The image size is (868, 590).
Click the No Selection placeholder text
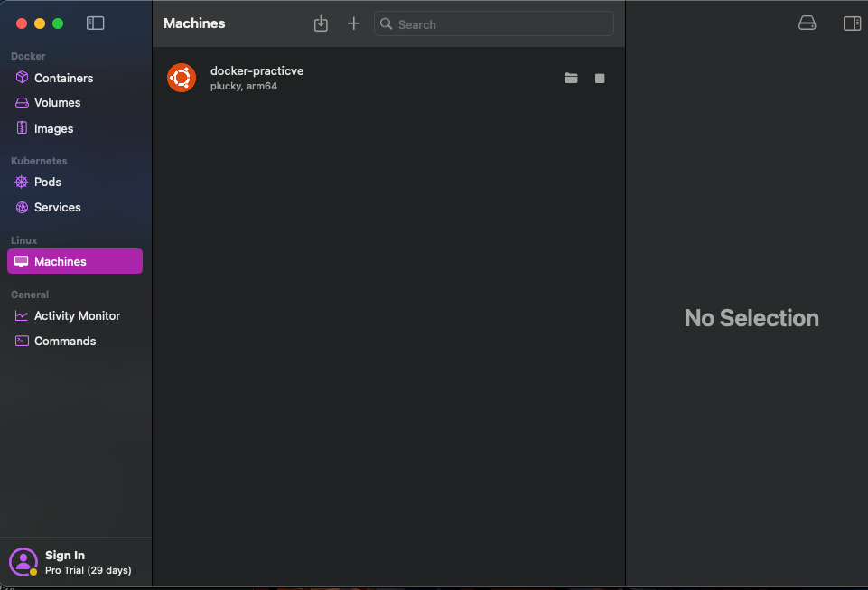(751, 318)
